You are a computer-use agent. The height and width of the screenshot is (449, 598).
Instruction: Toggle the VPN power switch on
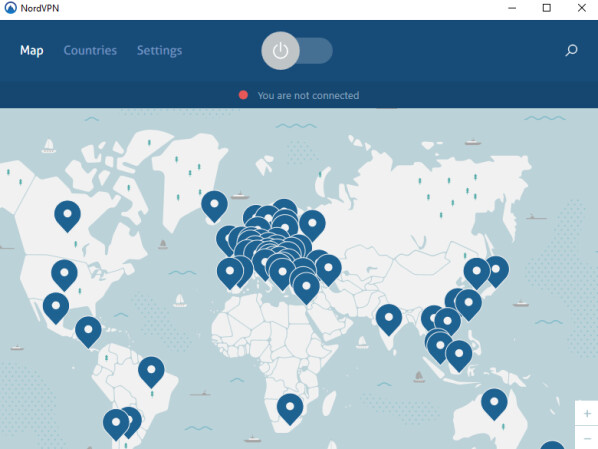297,51
